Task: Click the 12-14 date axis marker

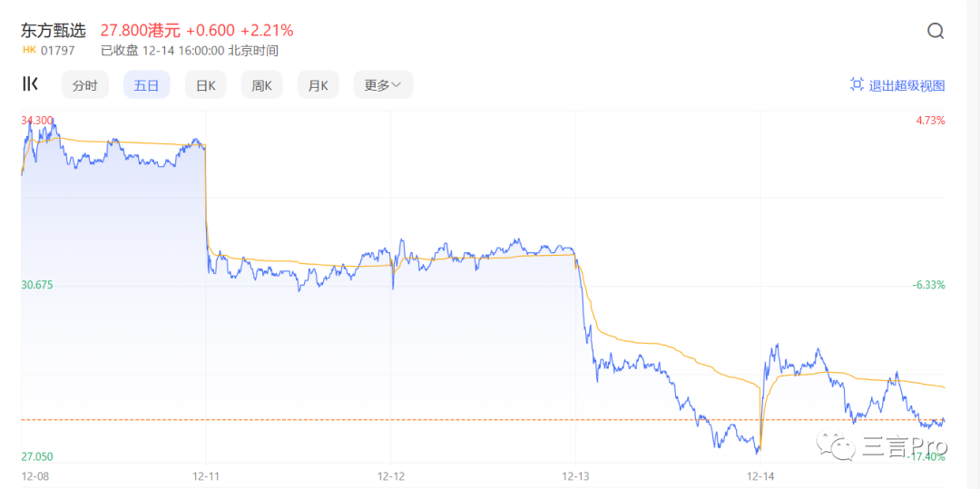Action: (x=760, y=475)
